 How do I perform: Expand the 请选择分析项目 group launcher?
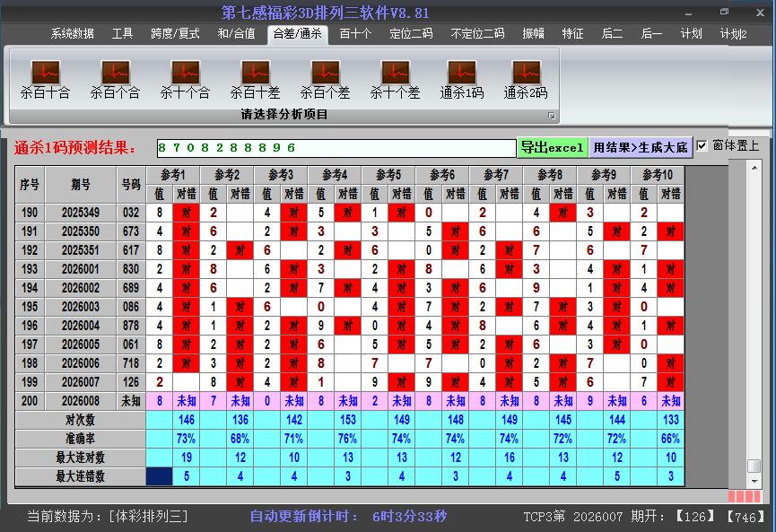point(552,116)
